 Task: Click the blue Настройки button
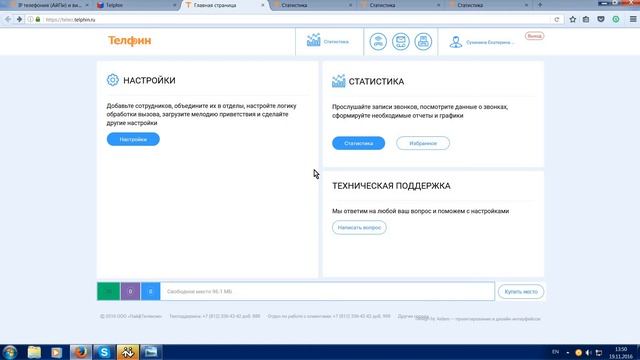pos(133,139)
